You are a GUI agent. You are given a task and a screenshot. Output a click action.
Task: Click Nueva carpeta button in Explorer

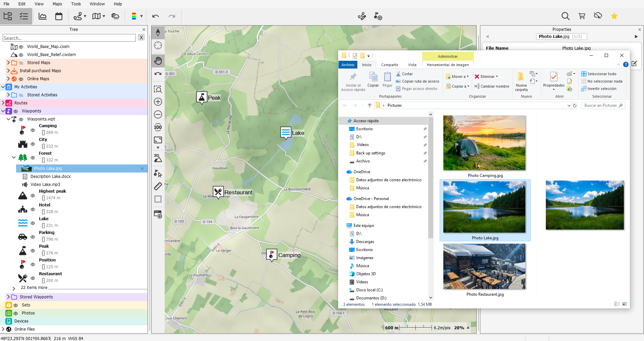click(521, 82)
